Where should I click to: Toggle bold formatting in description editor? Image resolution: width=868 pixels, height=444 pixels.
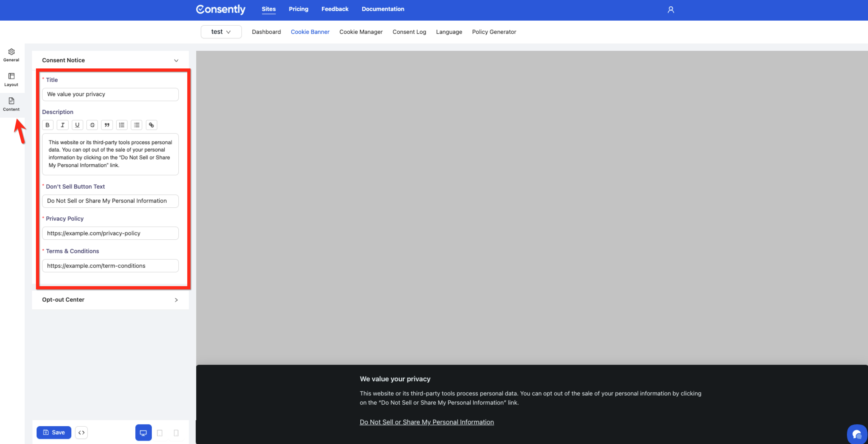pos(48,125)
